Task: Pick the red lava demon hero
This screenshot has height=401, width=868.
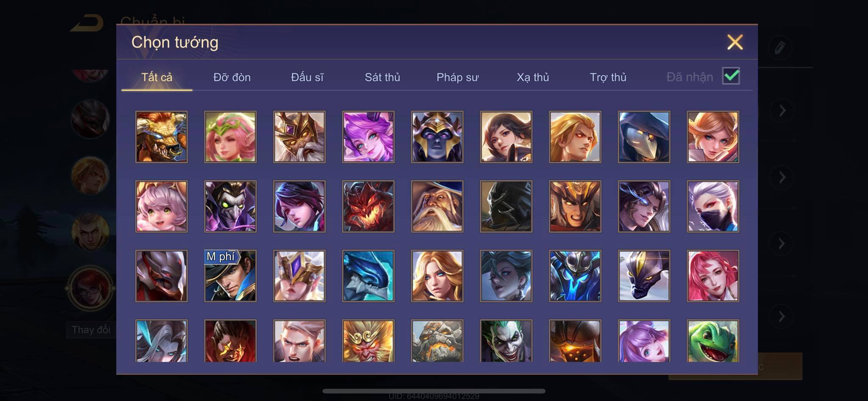Action: coord(368,206)
